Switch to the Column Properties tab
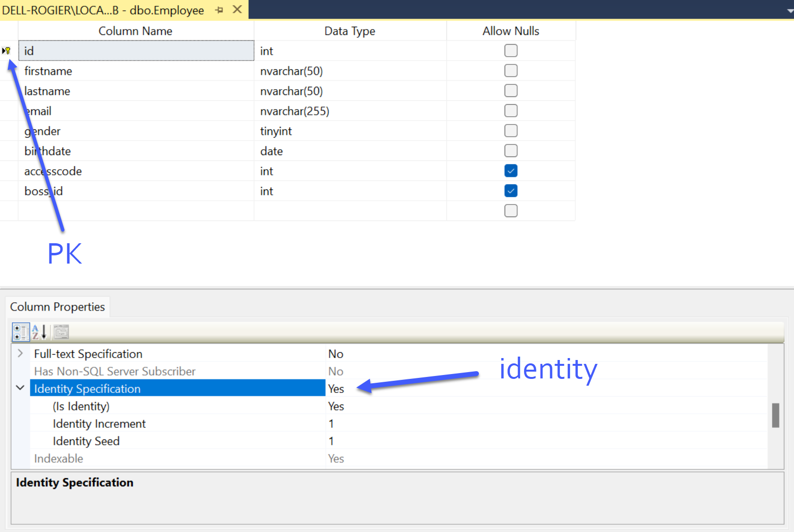This screenshot has width=794, height=532. click(x=58, y=307)
